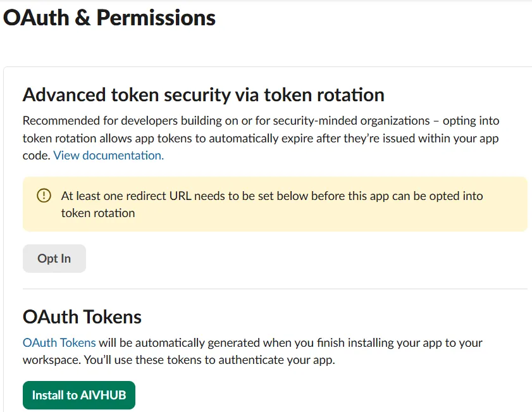Click the Install to AIVHUB button
Image resolution: width=532 pixels, height=412 pixels.
(x=79, y=395)
